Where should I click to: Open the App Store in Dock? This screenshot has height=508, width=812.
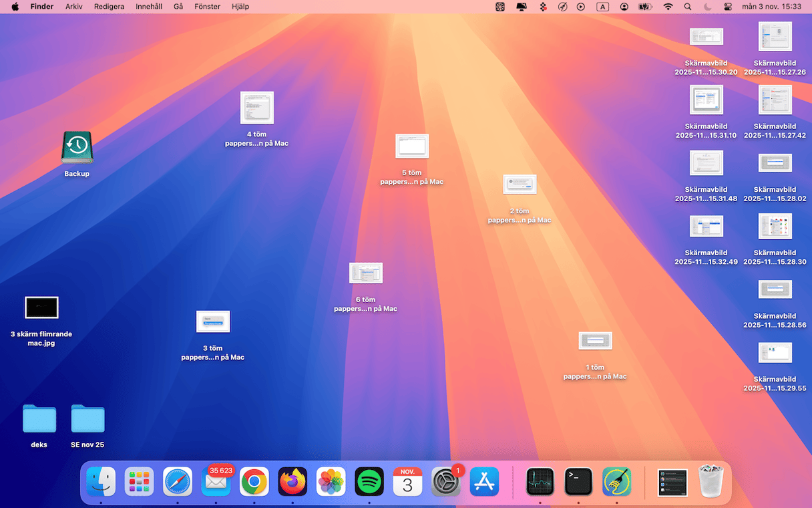pyautogui.click(x=484, y=481)
